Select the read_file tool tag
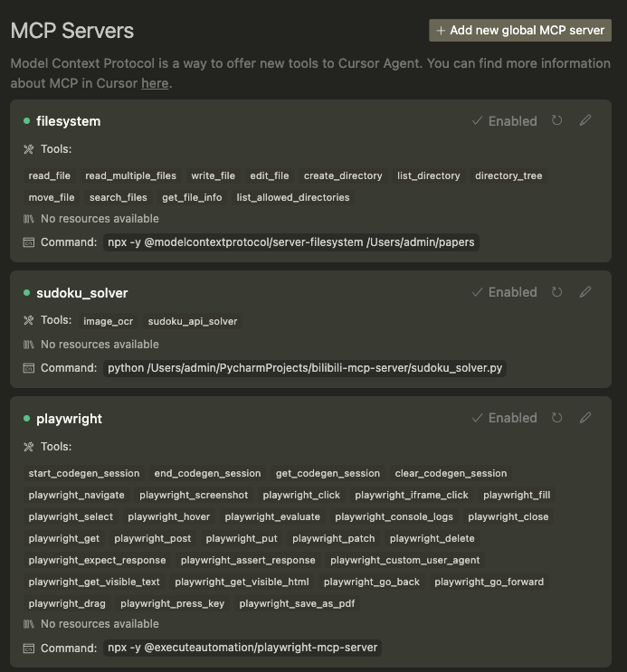This screenshot has height=672, width=627. click(x=50, y=175)
